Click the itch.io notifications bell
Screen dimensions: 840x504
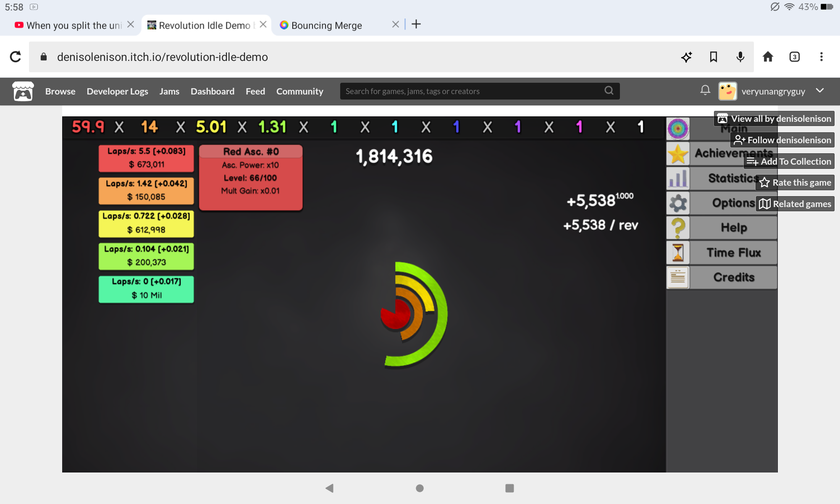point(705,90)
